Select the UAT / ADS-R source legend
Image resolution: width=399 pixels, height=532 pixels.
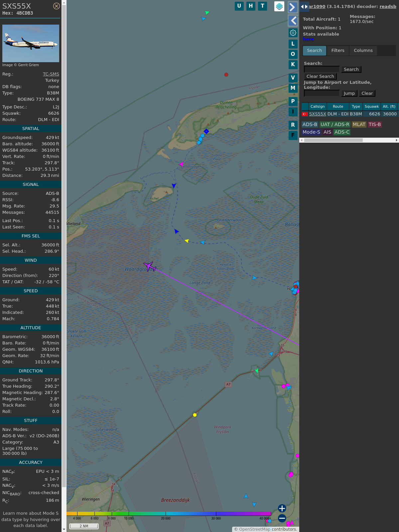coord(335,124)
